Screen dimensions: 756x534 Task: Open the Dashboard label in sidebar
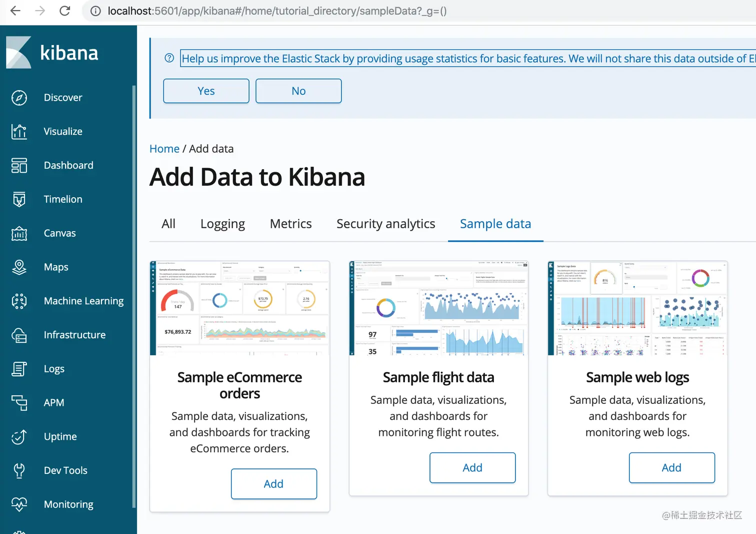click(x=68, y=165)
